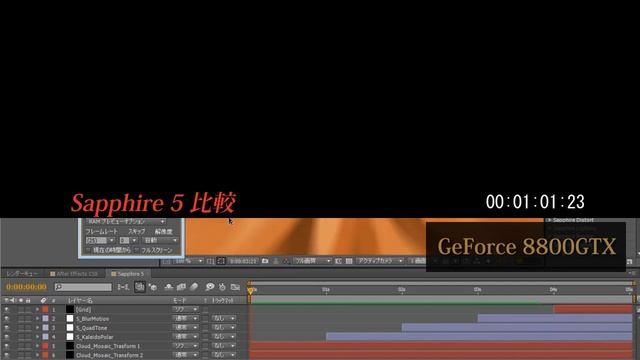Enable the Motion Blur icon
This screenshot has width=640, height=360.
194,287
